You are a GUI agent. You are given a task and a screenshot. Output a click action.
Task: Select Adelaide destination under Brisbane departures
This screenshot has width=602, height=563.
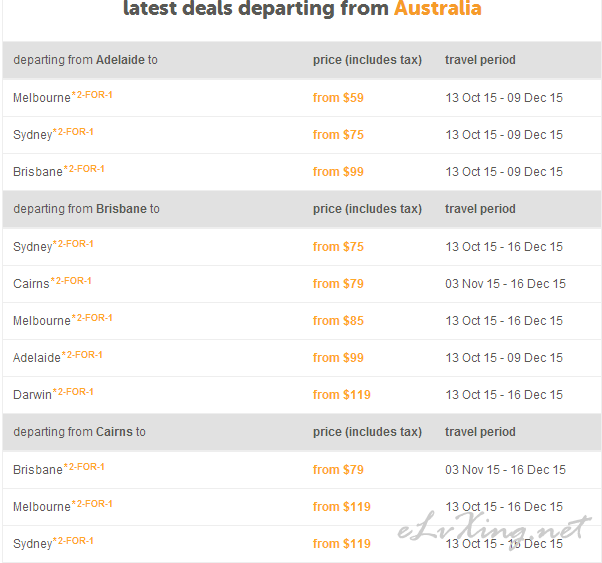tap(37, 358)
